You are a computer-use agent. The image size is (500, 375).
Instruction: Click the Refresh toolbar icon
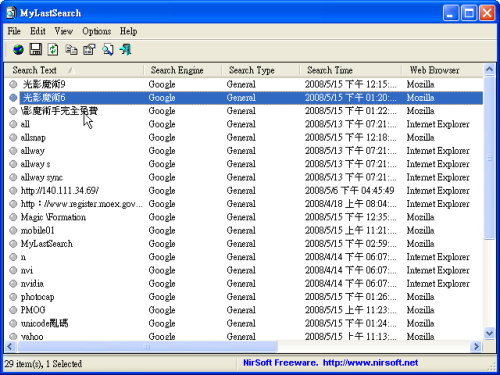click(x=53, y=50)
